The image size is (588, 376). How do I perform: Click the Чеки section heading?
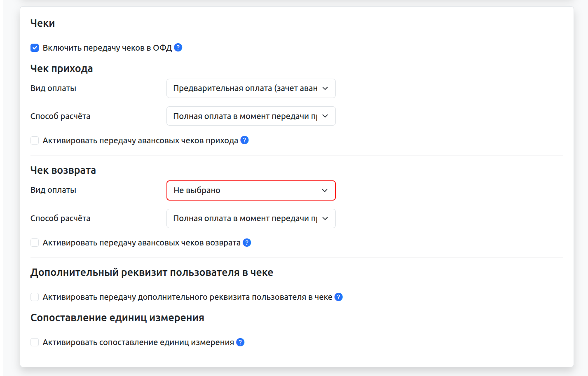click(x=42, y=23)
